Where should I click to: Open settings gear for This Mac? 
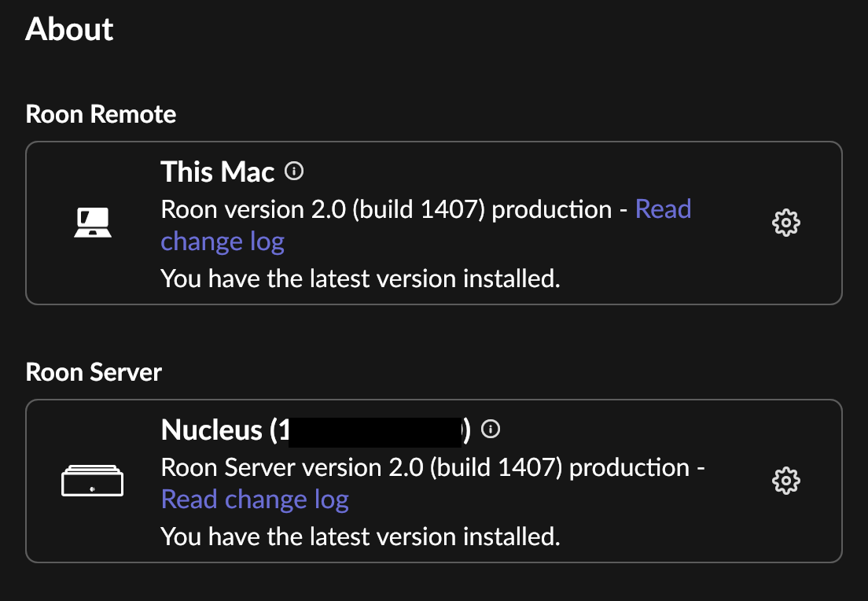click(x=786, y=223)
